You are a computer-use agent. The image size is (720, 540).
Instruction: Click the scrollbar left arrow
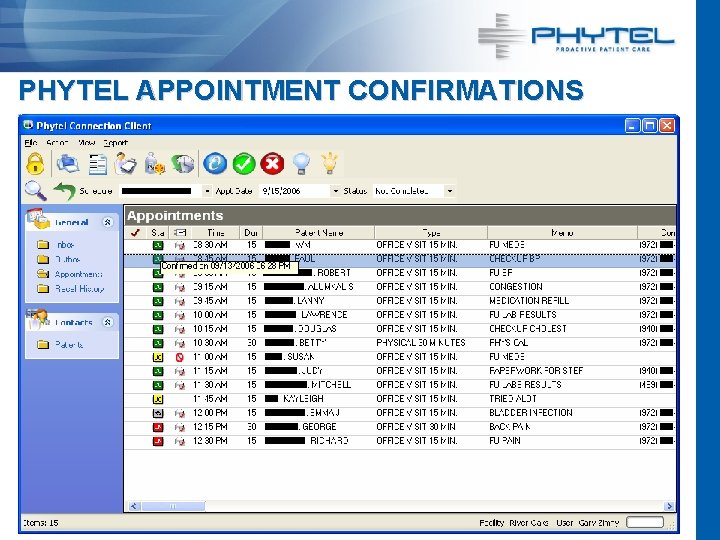coord(134,506)
